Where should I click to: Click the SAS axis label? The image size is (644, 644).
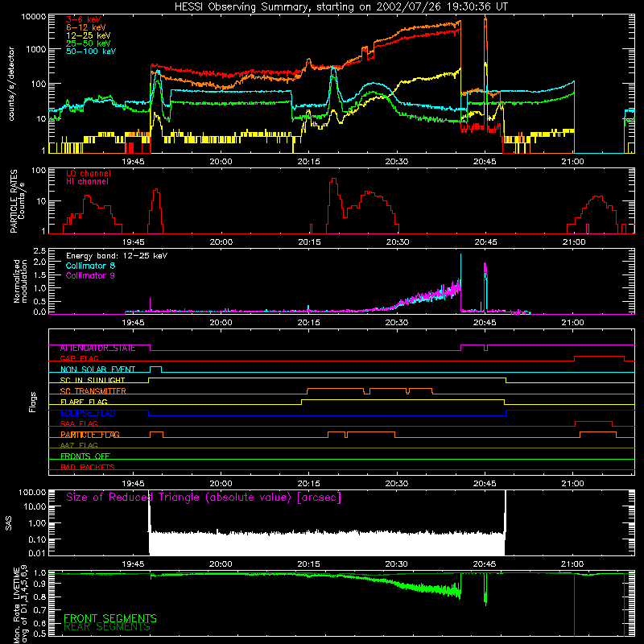9,523
